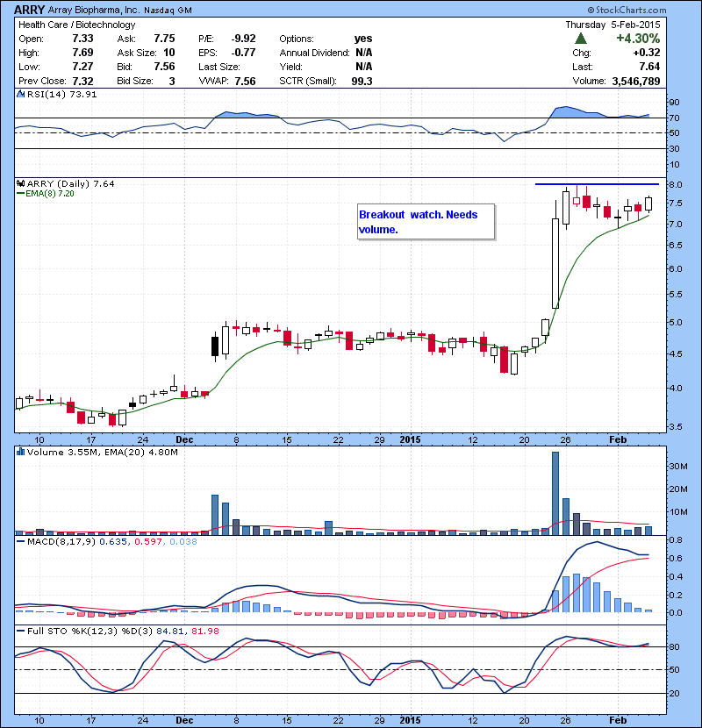Click the 2015 label on price chart axis
The image size is (702, 728).
411,439
